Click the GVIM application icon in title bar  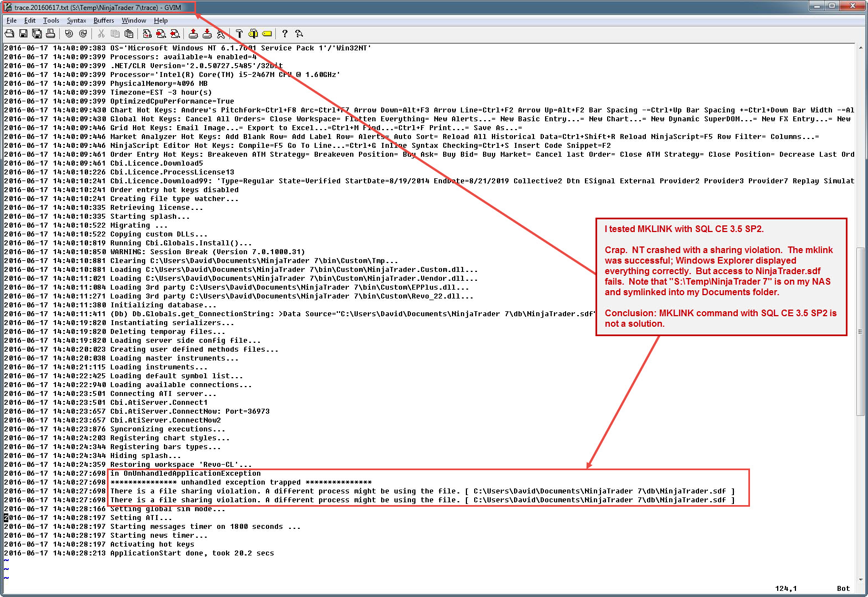8,7
